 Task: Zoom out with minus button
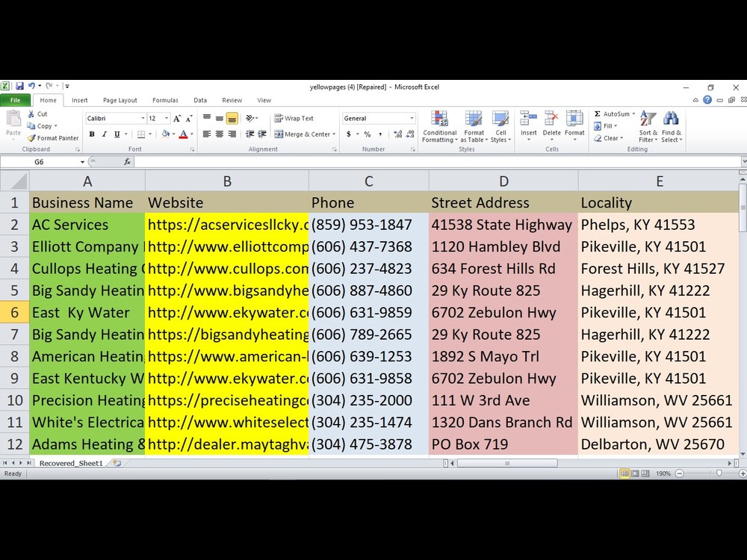pyautogui.click(x=680, y=473)
